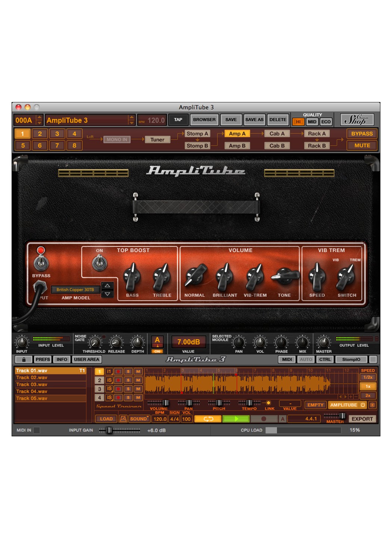
Task: Open the Custom Shop
Action: click(357, 120)
